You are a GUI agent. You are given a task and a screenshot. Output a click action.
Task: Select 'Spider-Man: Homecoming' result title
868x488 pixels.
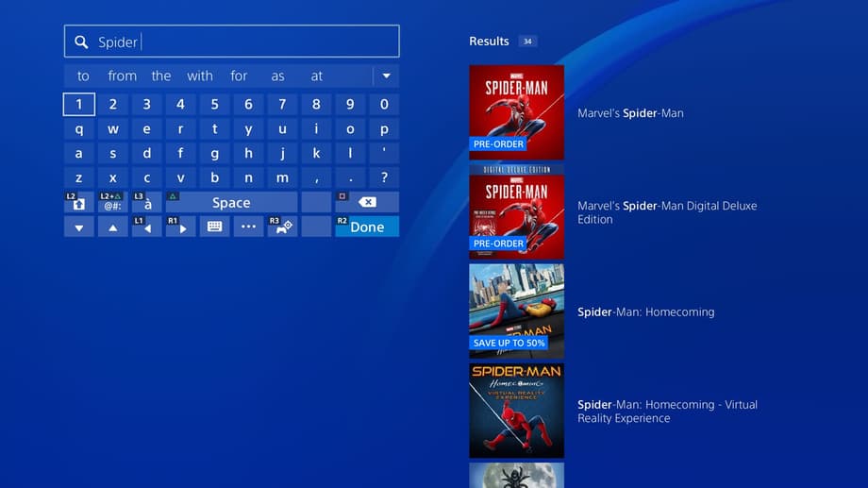click(x=646, y=311)
